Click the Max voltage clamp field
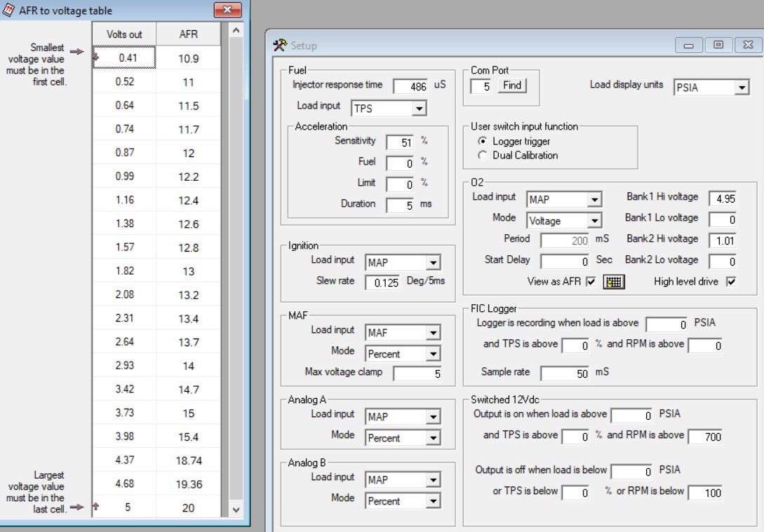Viewport: 764px width, 532px height. pos(417,374)
